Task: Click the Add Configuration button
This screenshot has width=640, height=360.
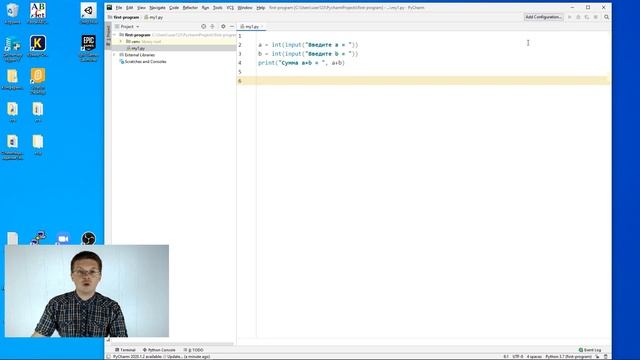Action: [543, 17]
